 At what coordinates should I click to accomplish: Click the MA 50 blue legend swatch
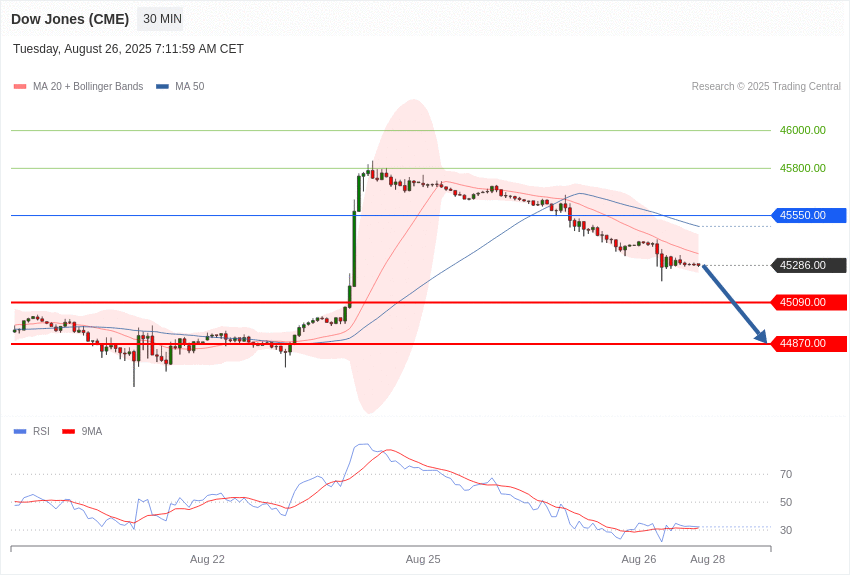[162, 87]
